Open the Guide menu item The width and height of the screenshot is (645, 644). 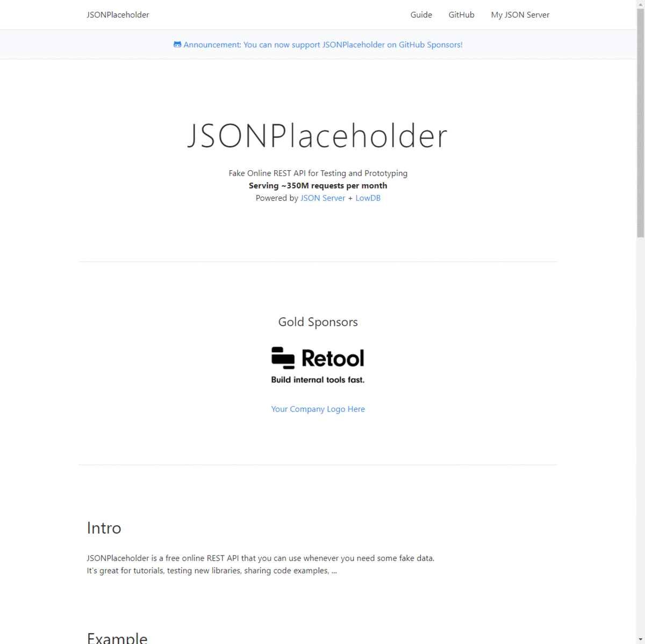pyautogui.click(x=421, y=15)
